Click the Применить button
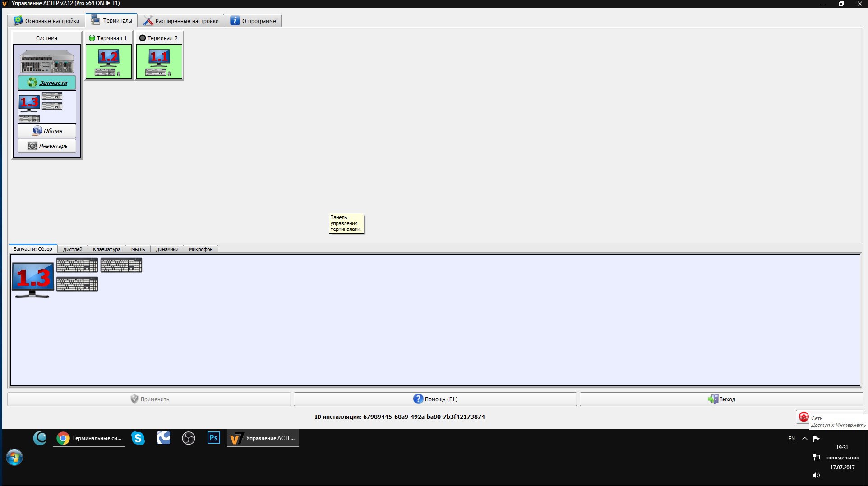 tap(149, 399)
